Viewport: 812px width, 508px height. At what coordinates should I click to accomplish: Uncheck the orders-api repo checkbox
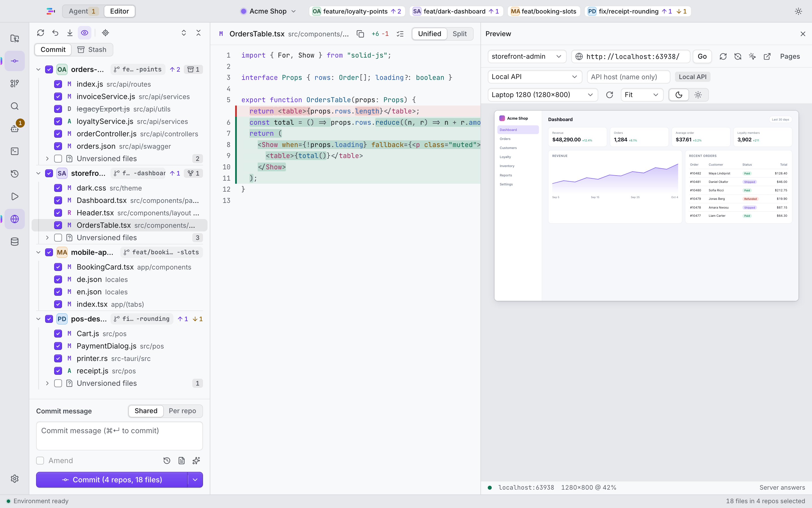tap(49, 69)
